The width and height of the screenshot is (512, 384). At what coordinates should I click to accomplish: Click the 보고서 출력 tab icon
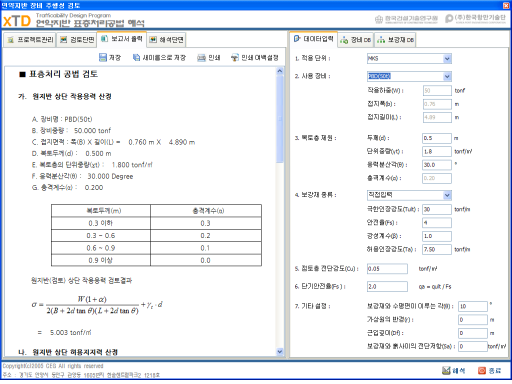coord(104,39)
